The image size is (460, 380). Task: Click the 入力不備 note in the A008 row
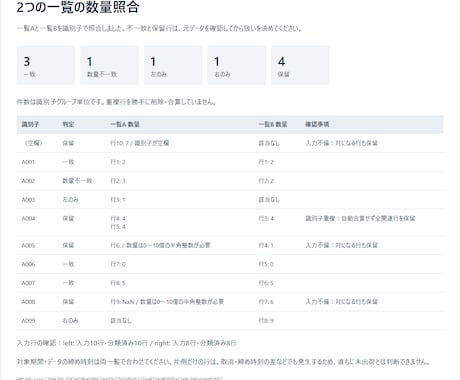pyautogui.click(x=341, y=302)
